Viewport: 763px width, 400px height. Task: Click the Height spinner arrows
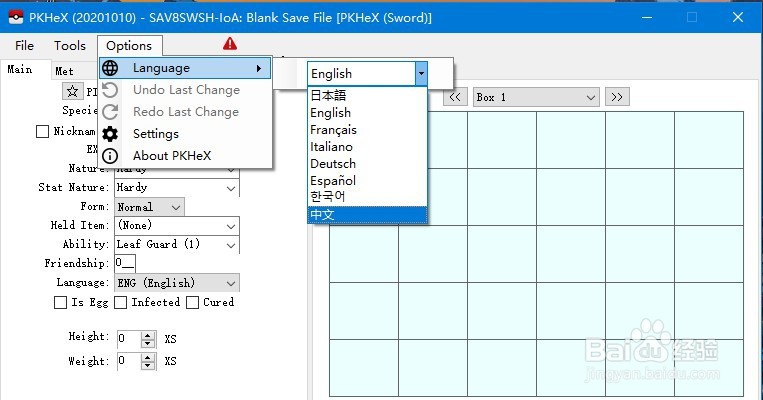[x=148, y=339]
